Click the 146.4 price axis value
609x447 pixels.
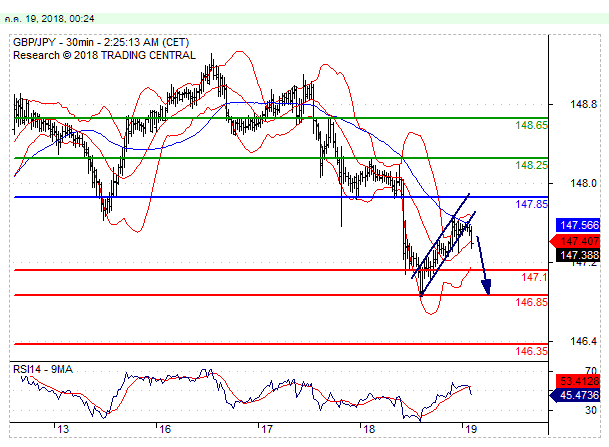[x=583, y=341]
